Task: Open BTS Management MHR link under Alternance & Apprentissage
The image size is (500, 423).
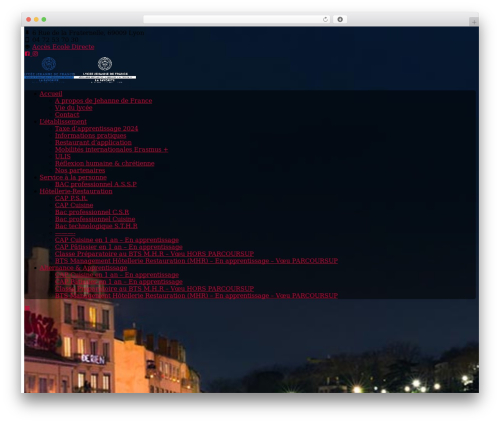Action: (x=196, y=296)
